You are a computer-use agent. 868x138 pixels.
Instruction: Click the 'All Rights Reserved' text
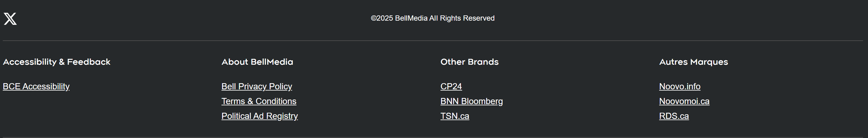[461, 18]
